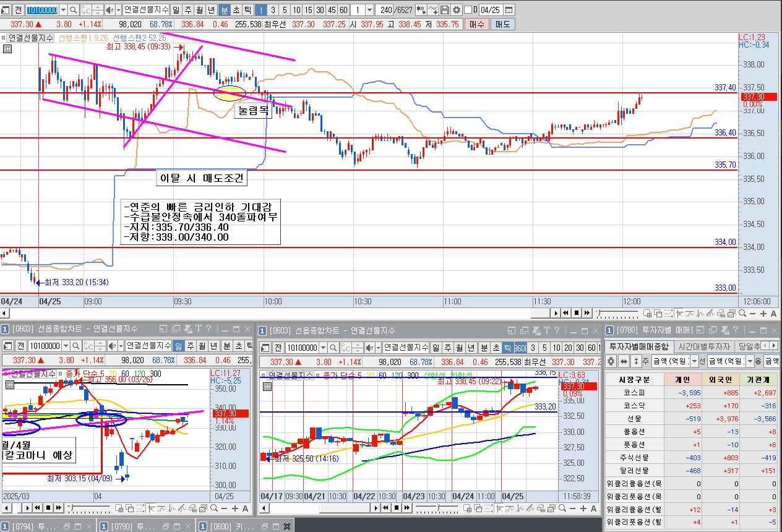Image resolution: width=782 pixels, height=532 pixels.
Task: Toggle the D checkbox near date field
Action: click(468, 10)
